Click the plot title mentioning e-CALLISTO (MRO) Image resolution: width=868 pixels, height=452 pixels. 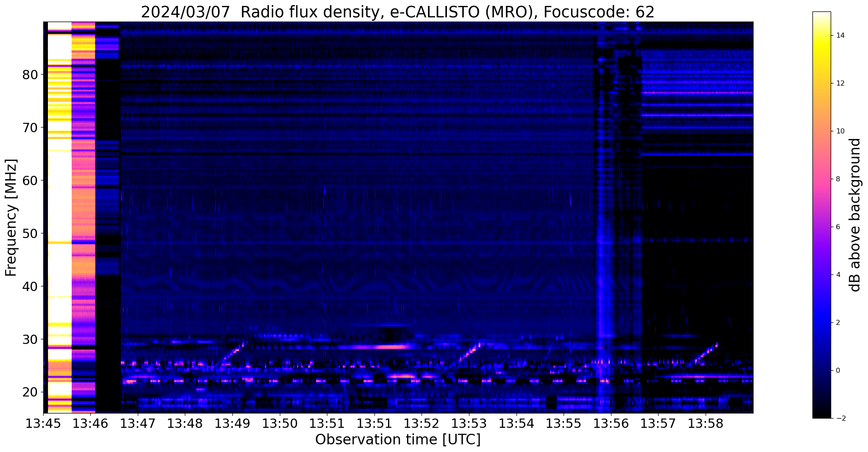[x=397, y=12]
